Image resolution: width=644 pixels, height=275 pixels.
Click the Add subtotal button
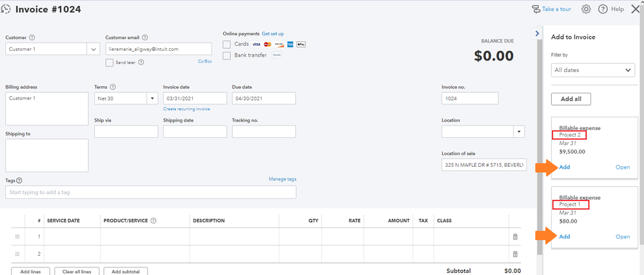pyautogui.click(x=126, y=271)
